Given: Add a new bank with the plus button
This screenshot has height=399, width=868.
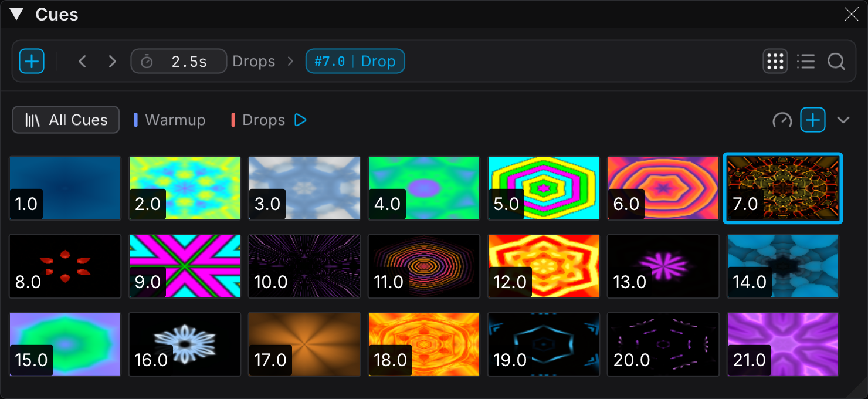Looking at the screenshot, I should pos(813,120).
